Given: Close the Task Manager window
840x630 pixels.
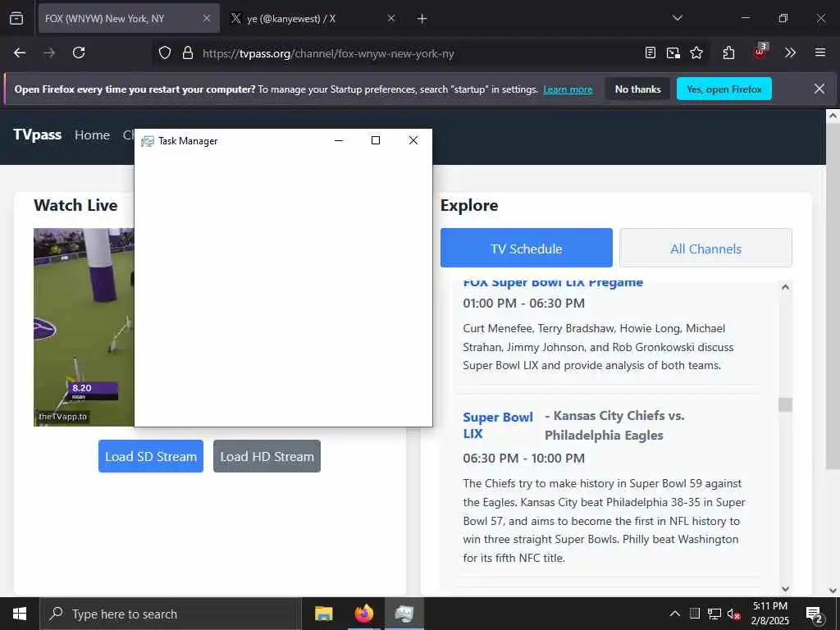Looking at the screenshot, I should (x=413, y=140).
